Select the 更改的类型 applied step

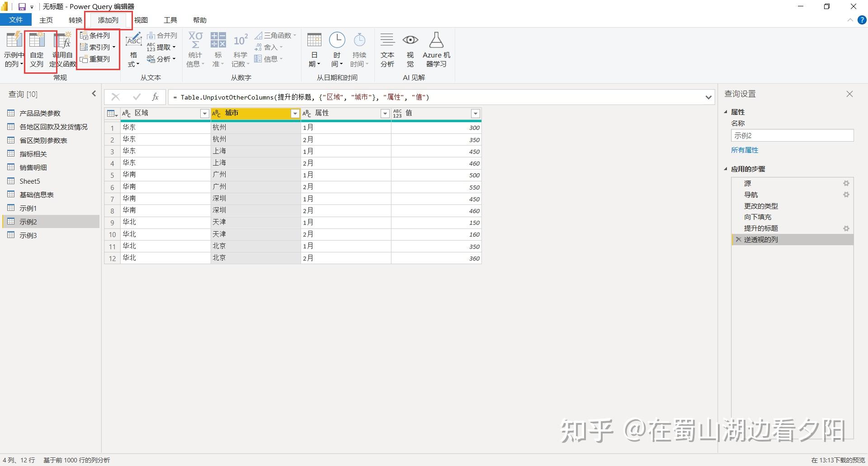(x=793, y=206)
